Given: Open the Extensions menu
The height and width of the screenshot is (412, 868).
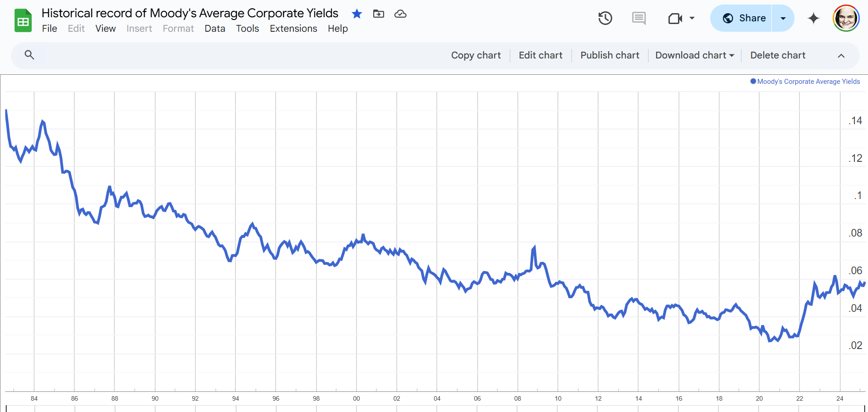Looking at the screenshot, I should pos(293,29).
